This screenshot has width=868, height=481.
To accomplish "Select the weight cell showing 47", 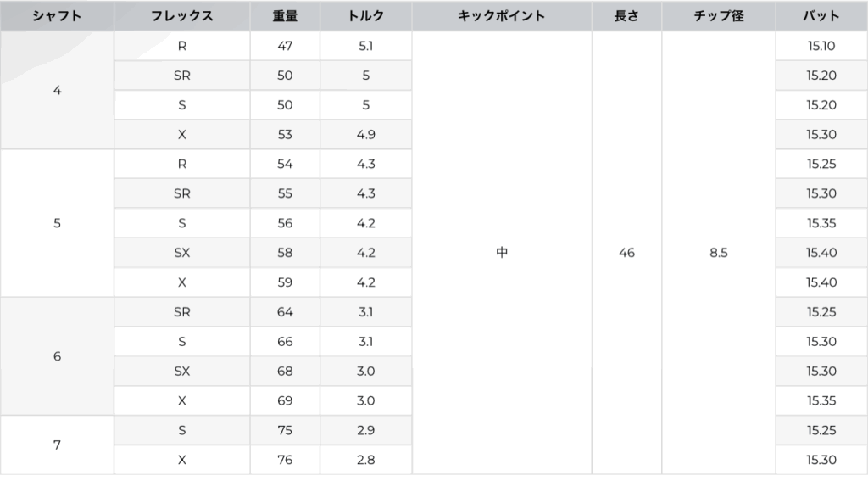I will [x=285, y=46].
